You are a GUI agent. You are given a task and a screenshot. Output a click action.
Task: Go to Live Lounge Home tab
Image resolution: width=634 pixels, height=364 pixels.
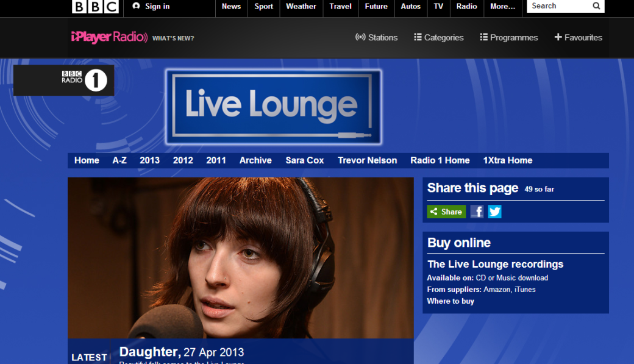point(87,160)
